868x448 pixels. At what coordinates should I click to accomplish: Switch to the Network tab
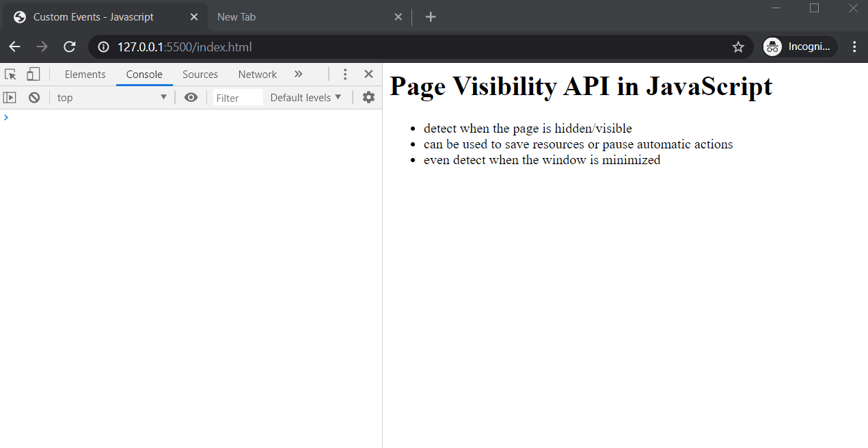[x=258, y=75]
